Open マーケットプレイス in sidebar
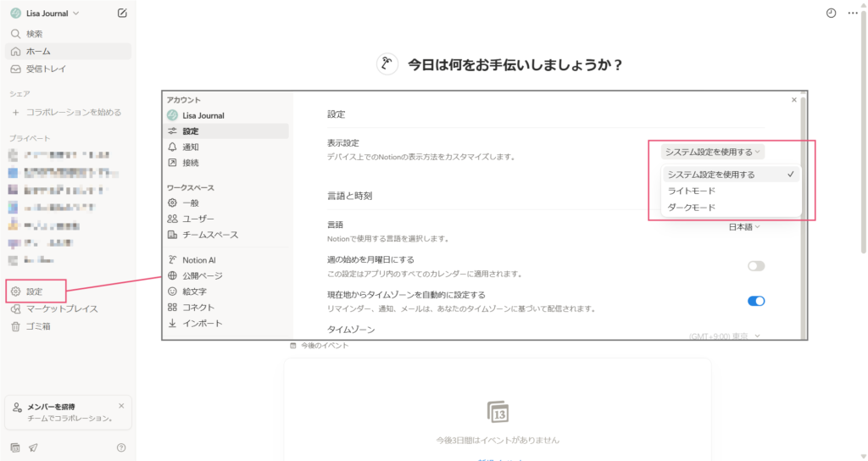 click(x=68, y=308)
